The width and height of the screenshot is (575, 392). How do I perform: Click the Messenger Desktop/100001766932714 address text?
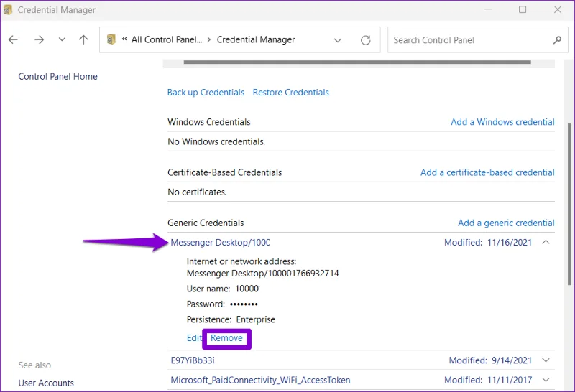[x=262, y=274]
